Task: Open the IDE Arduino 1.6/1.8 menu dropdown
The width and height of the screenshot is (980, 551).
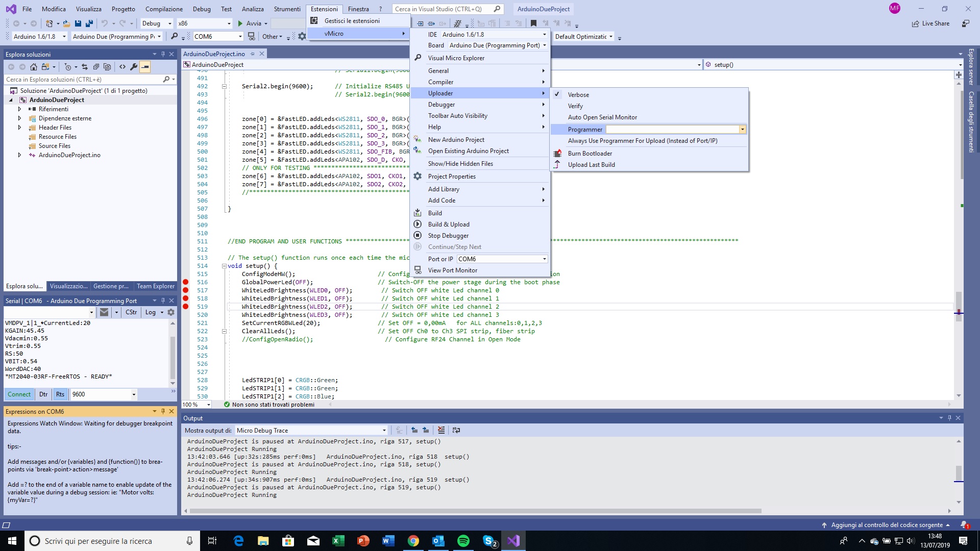Action: point(544,34)
